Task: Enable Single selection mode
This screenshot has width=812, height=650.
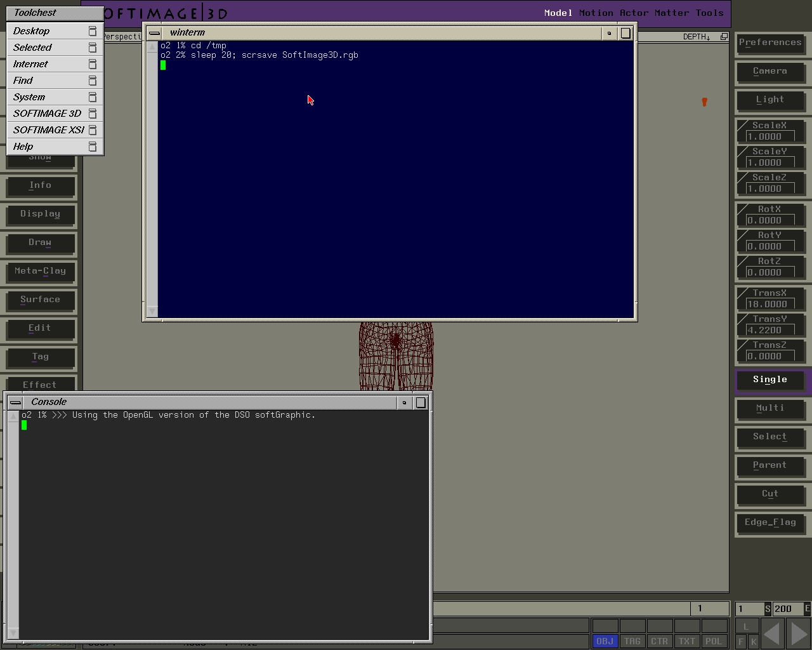Action: 770,380
